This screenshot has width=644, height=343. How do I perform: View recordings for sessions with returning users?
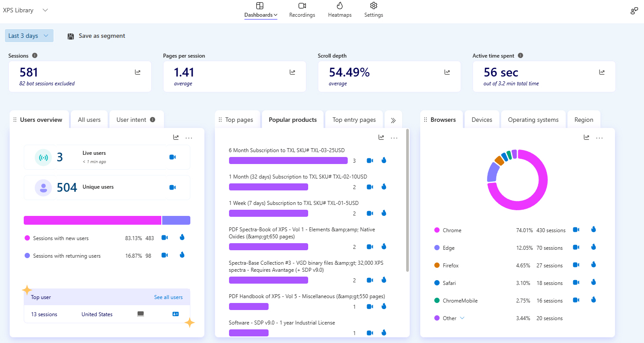pos(164,255)
